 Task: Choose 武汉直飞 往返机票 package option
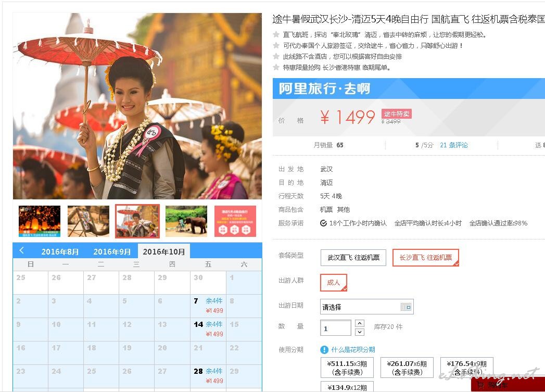[x=353, y=258]
